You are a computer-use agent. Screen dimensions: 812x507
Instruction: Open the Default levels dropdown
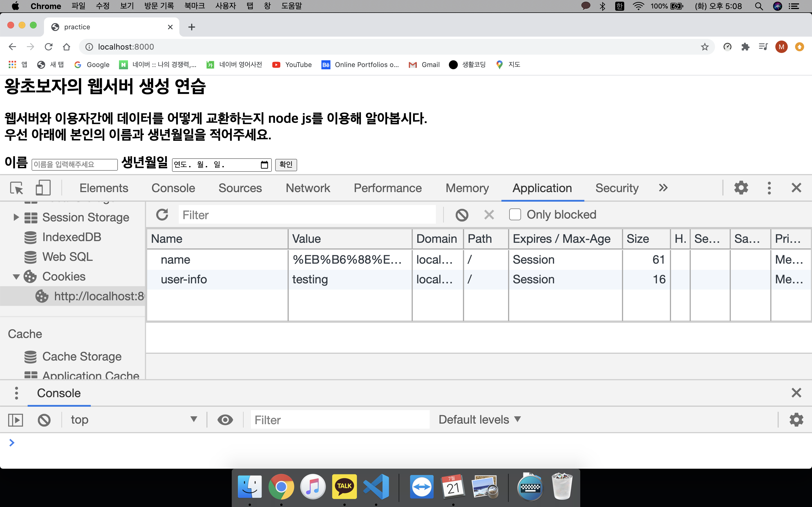(x=479, y=419)
